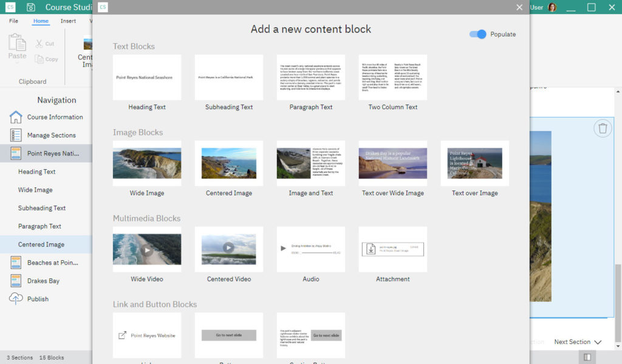Open Manage Sections in navigation
Image resolution: width=622 pixels, height=364 pixels.
[x=51, y=135]
